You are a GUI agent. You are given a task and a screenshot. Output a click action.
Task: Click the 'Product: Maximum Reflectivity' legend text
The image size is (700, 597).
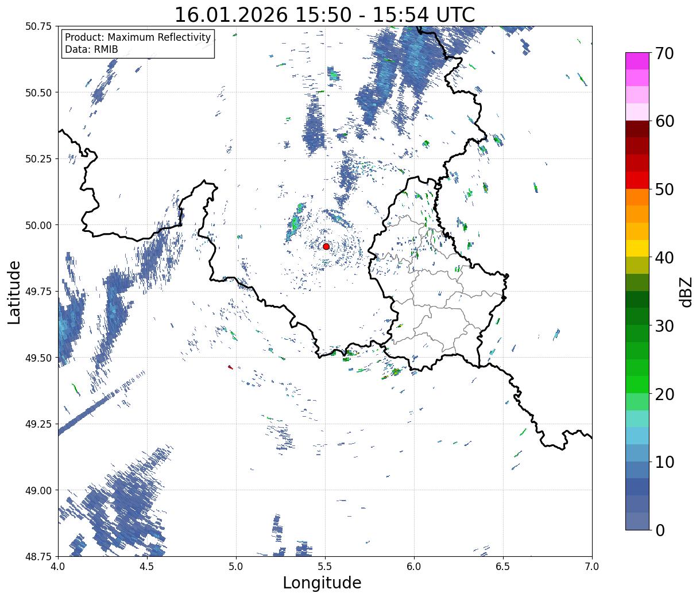pos(138,37)
